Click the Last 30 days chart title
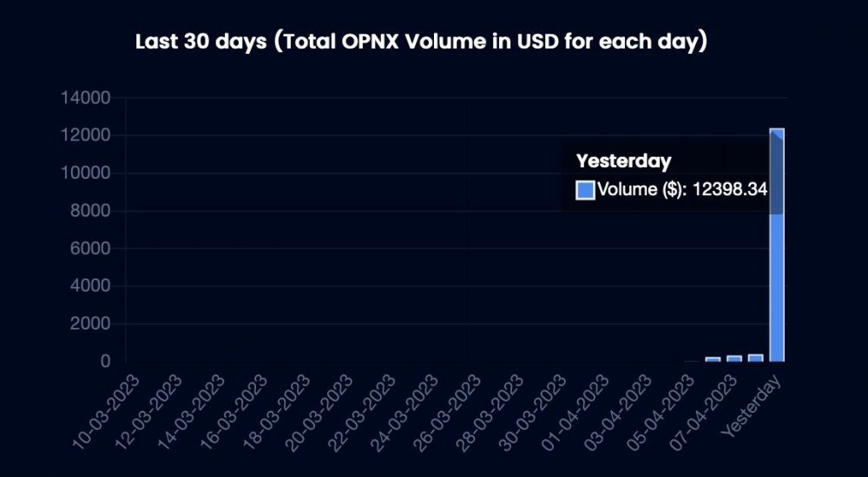The image size is (868, 477). (x=421, y=42)
